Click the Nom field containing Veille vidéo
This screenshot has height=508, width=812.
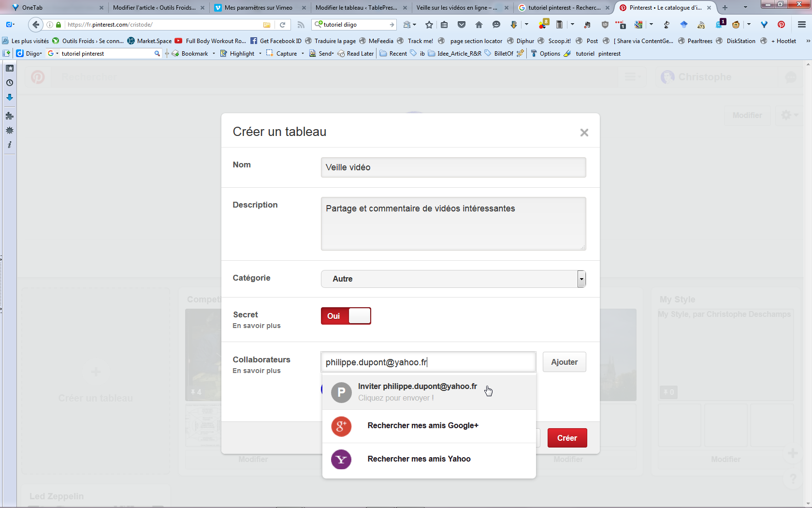453,167
